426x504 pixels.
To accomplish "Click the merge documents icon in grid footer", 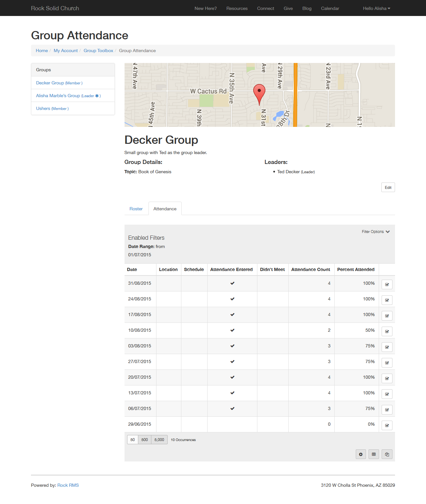I will (x=387, y=454).
